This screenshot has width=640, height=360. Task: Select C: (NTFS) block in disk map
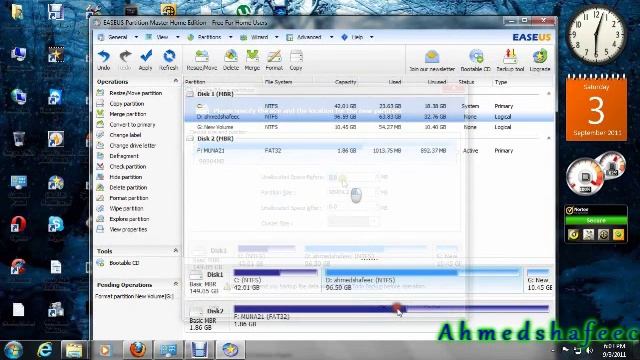(x=276, y=280)
